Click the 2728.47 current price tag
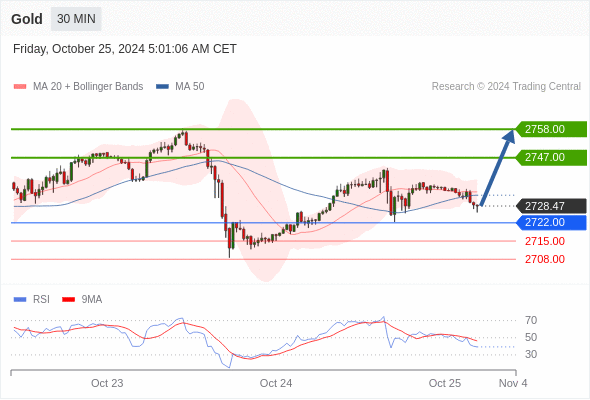This screenshot has height=400, width=590. point(551,206)
